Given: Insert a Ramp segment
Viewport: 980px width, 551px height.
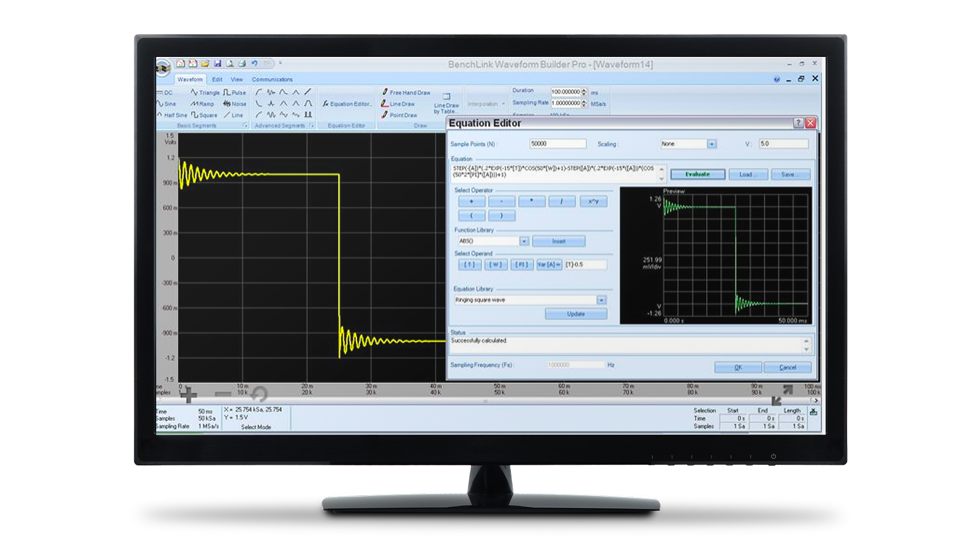Looking at the screenshot, I should (202, 104).
